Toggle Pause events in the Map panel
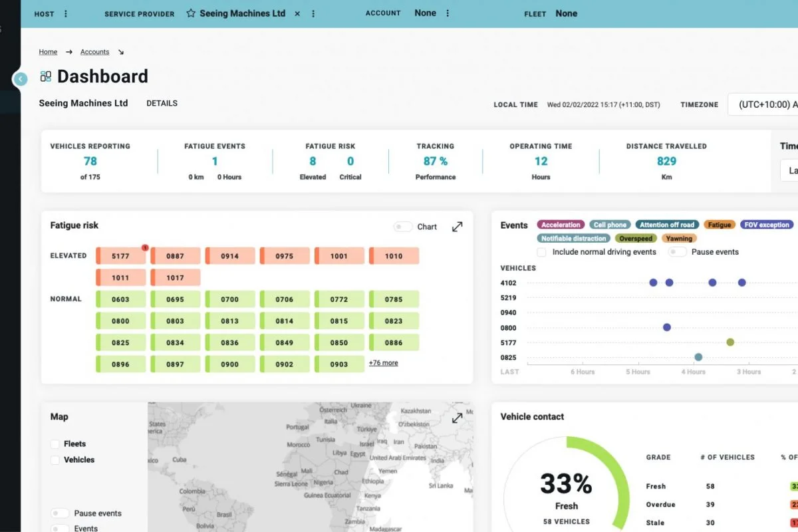The height and width of the screenshot is (532, 798). [x=60, y=513]
